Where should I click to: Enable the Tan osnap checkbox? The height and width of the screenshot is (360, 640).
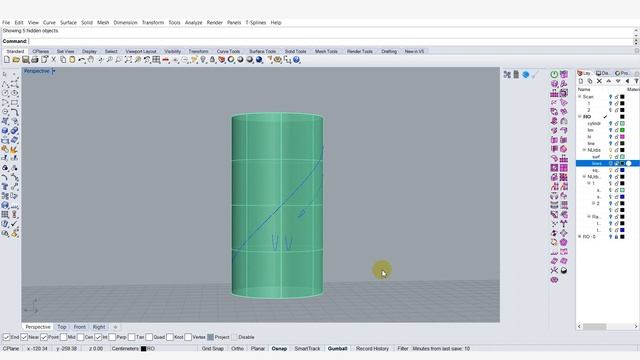(x=131, y=337)
